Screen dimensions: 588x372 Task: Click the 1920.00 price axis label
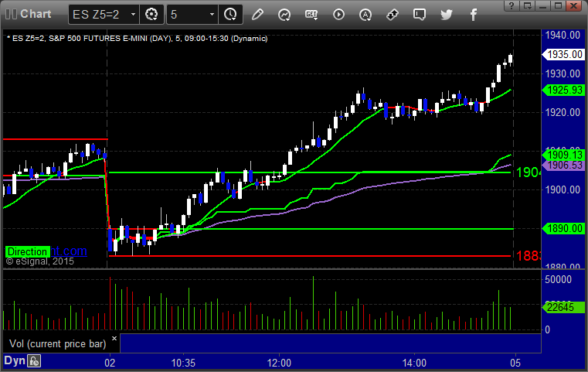(563, 112)
